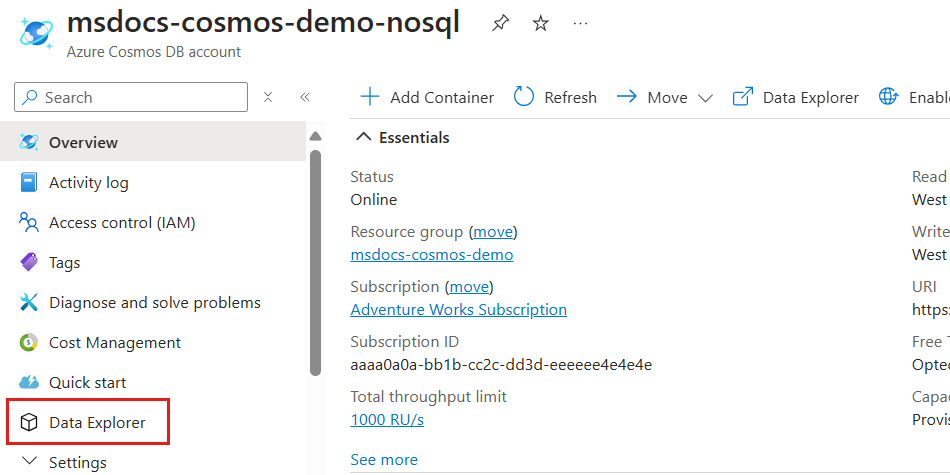Open Data Explorer from the top toolbar

pos(796,97)
